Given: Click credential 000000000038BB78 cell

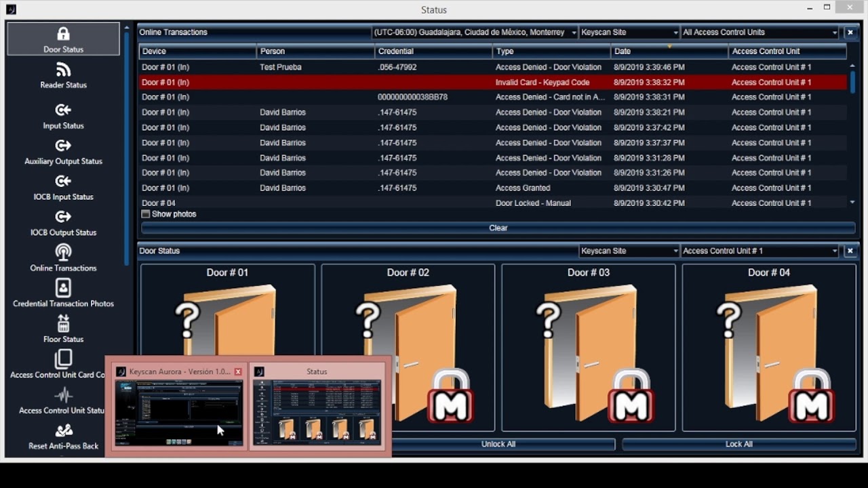Looking at the screenshot, I should point(412,98).
